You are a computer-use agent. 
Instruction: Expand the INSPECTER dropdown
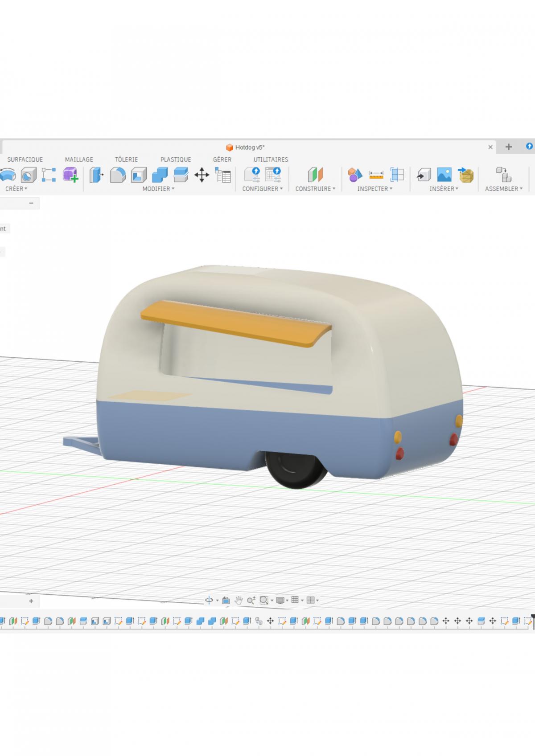point(374,189)
